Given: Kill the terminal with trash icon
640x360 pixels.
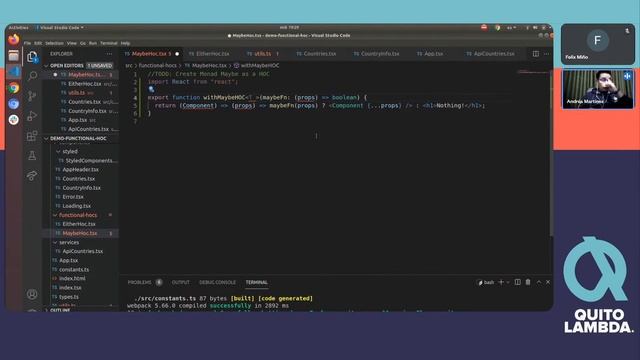Looking at the screenshot, I should click(528, 282).
